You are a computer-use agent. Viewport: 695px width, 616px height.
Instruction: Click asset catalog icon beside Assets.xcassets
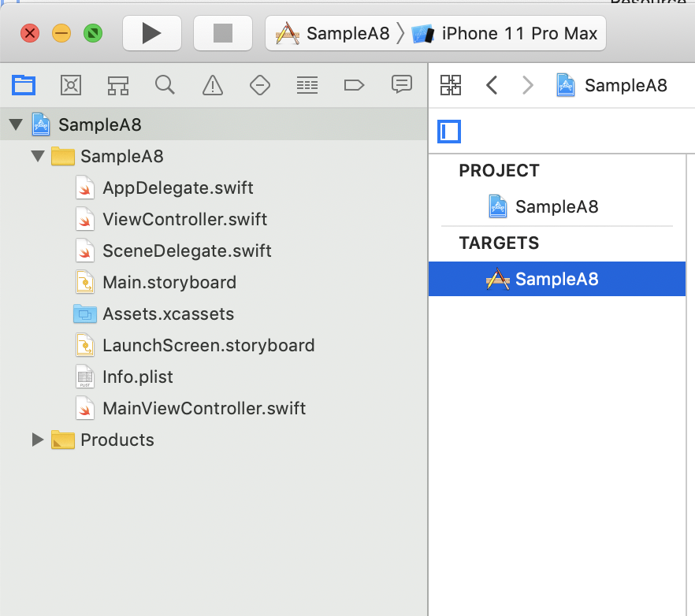click(84, 314)
